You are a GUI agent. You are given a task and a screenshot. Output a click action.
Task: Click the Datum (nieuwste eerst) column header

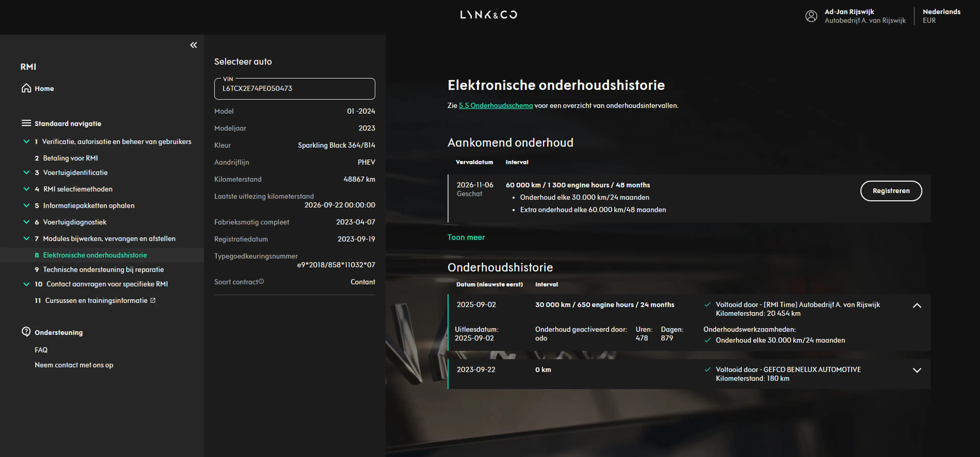click(x=489, y=284)
